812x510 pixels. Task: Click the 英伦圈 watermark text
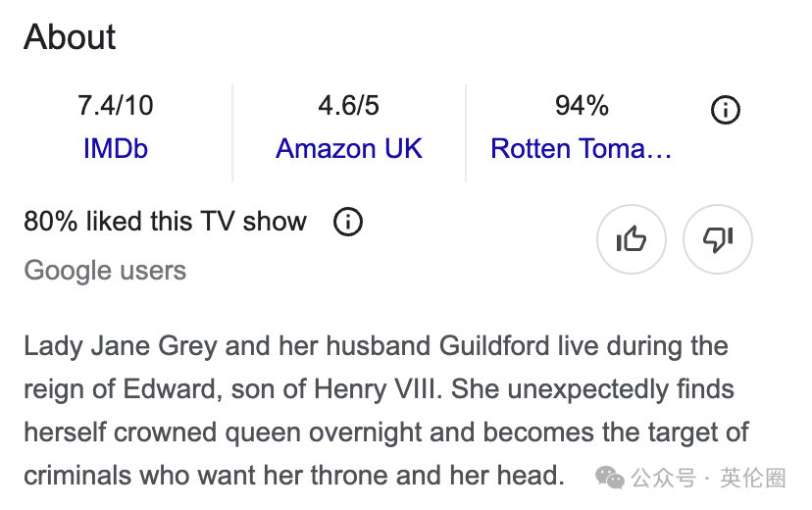pos(753,478)
